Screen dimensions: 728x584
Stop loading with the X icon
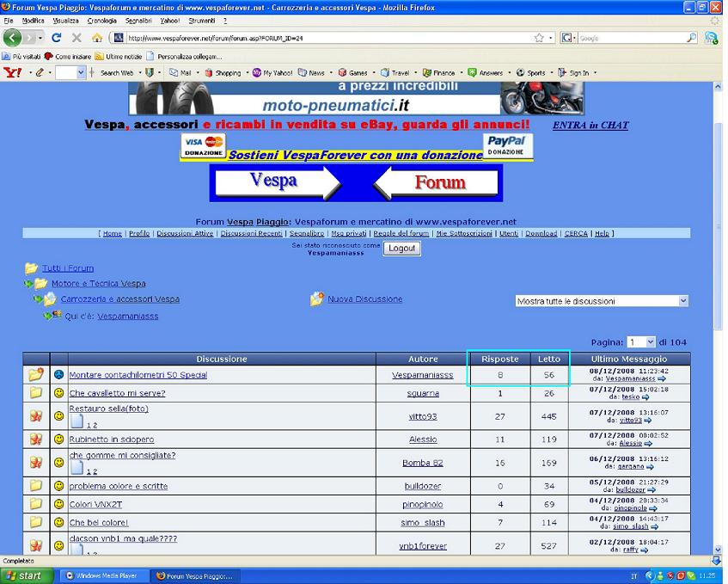(76, 38)
